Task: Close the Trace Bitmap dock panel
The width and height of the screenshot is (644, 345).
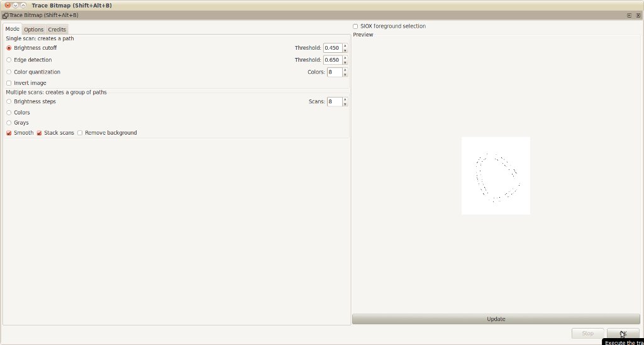Action: pos(638,15)
